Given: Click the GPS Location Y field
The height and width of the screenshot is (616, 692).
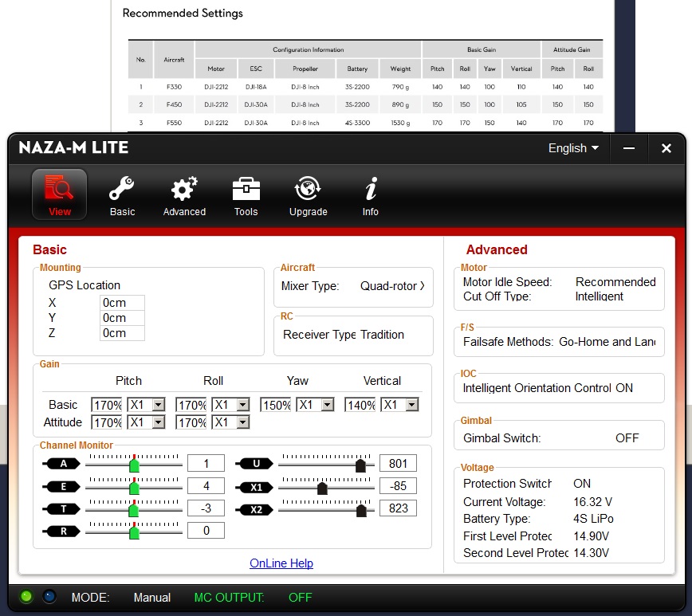Looking at the screenshot, I should click(x=122, y=318).
